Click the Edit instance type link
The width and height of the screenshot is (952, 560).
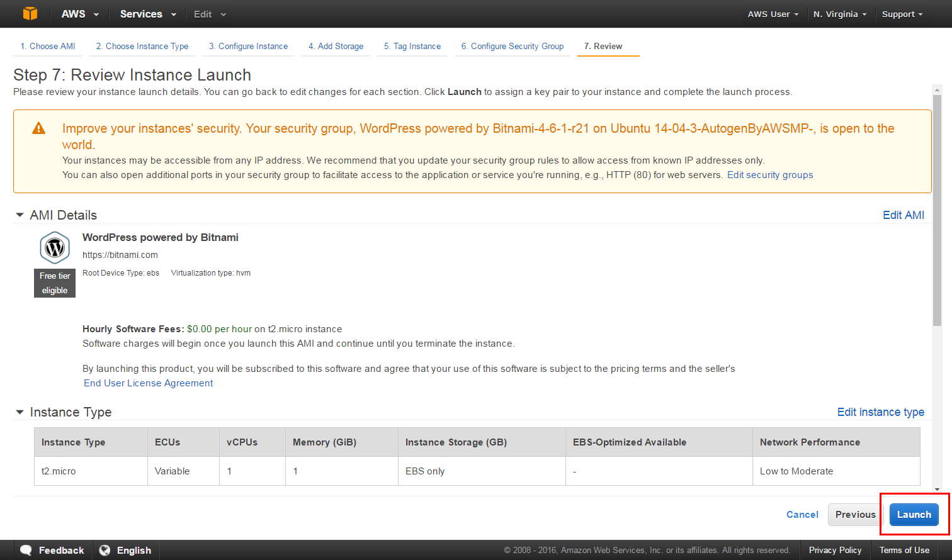pyautogui.click(x=880, y=412)
